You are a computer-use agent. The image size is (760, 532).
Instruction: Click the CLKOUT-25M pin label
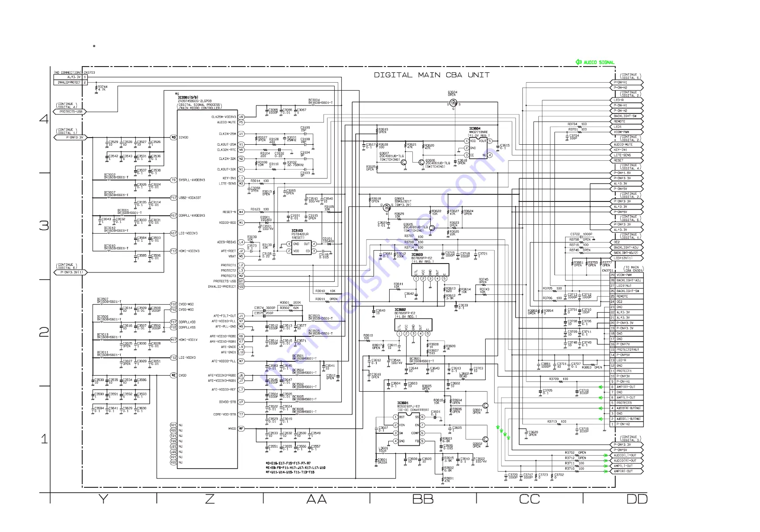tap(226, 144)
